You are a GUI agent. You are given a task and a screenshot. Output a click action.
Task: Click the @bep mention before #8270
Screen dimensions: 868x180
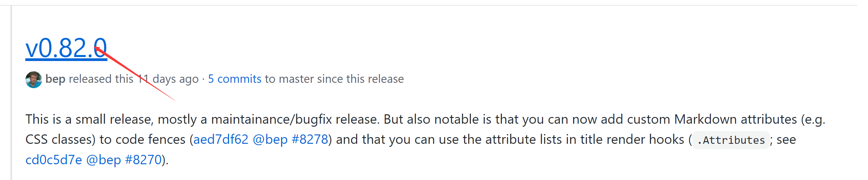[103, 160]
